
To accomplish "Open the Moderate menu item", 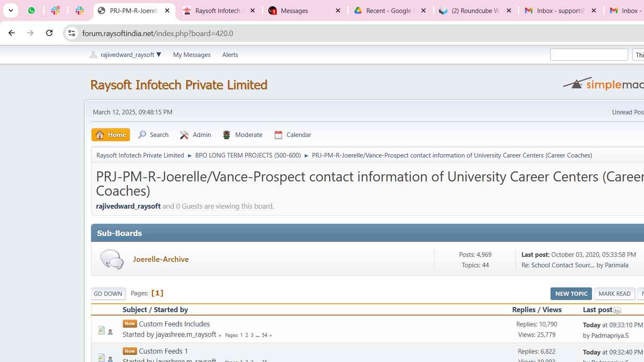I will pyautogui.click(x=243, y=135).
